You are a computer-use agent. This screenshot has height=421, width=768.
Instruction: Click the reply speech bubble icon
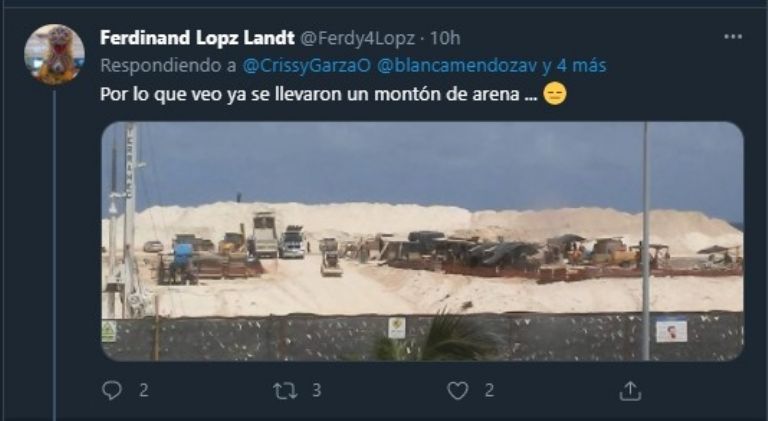point(112,390)
